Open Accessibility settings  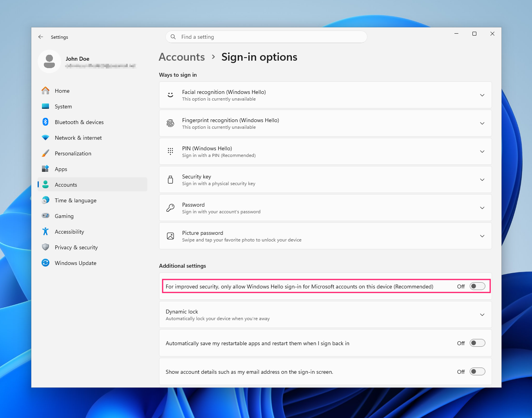[92, 232]
